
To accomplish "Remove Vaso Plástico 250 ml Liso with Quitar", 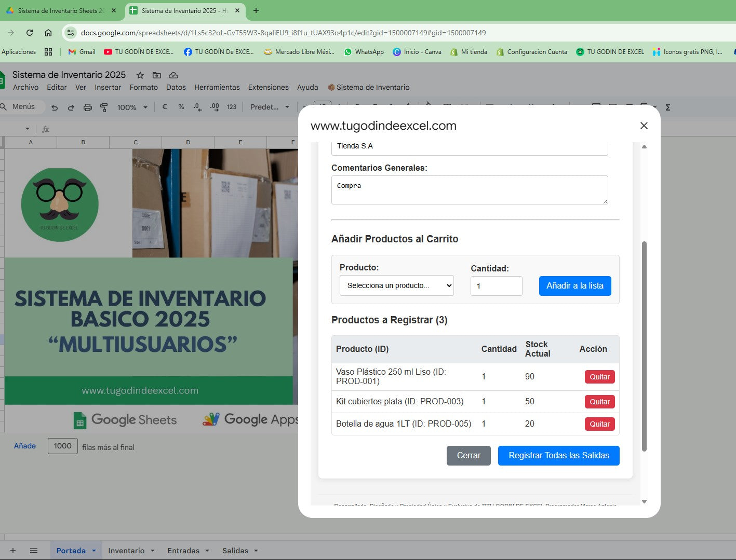I will (x=599, y=377).
